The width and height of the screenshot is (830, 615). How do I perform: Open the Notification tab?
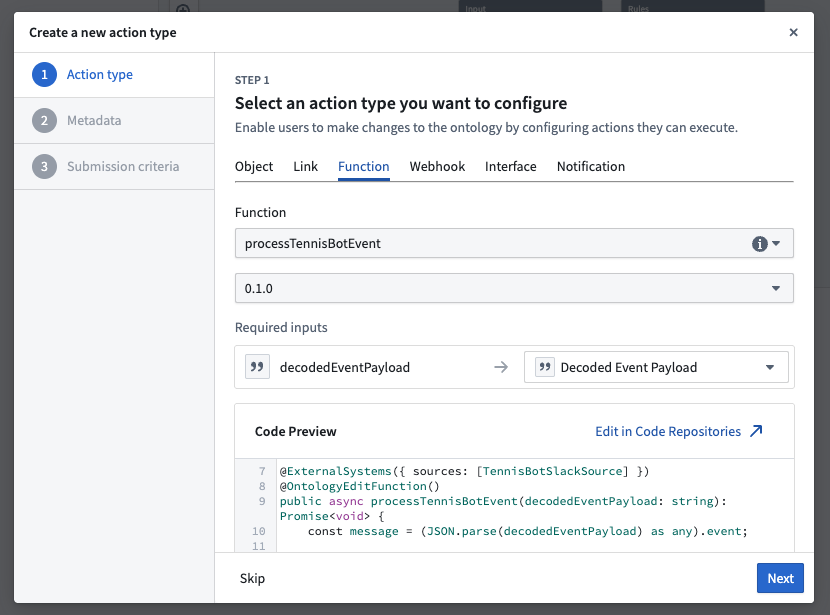coord(590,166)
